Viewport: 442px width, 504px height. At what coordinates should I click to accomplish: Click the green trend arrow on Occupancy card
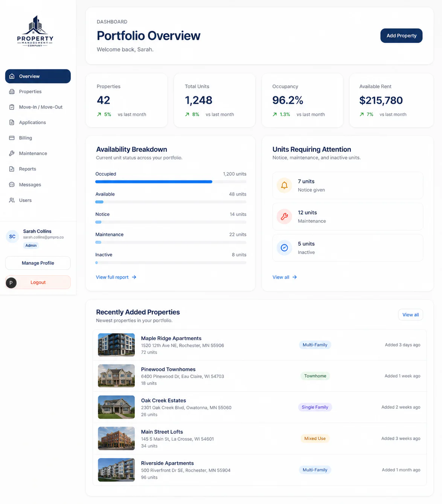click(x=275, y=114)
